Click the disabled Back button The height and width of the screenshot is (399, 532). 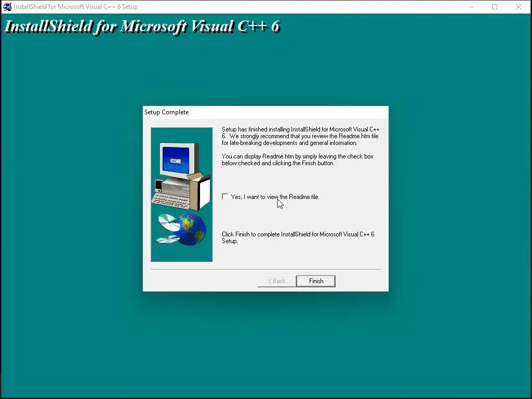(277, 281)
